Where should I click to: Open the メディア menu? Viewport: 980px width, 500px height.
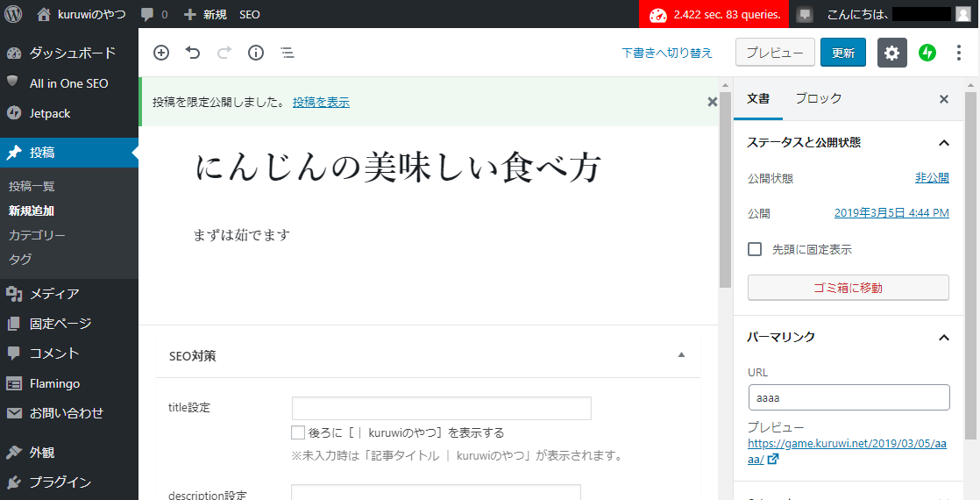tap(68, 294)
